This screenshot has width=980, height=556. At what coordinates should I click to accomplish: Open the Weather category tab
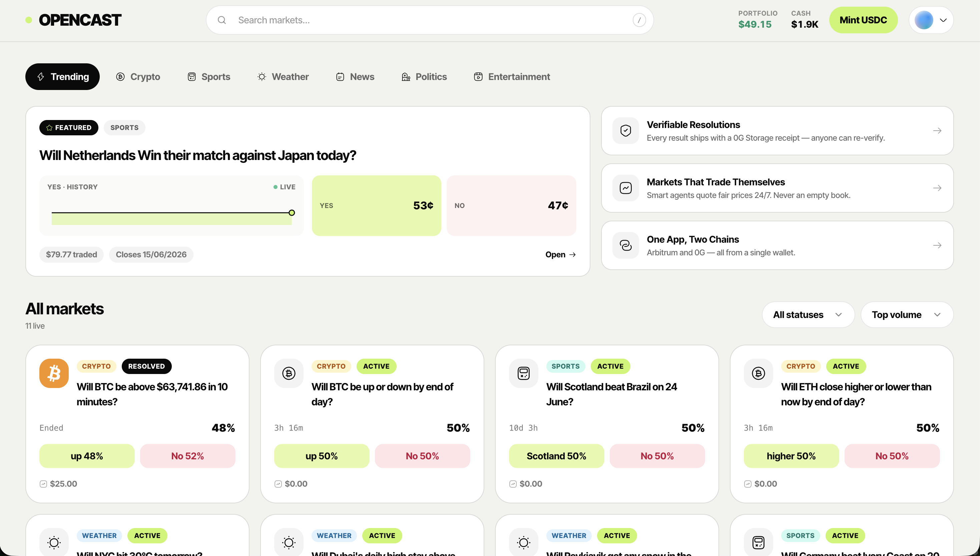tap(283, 77)
